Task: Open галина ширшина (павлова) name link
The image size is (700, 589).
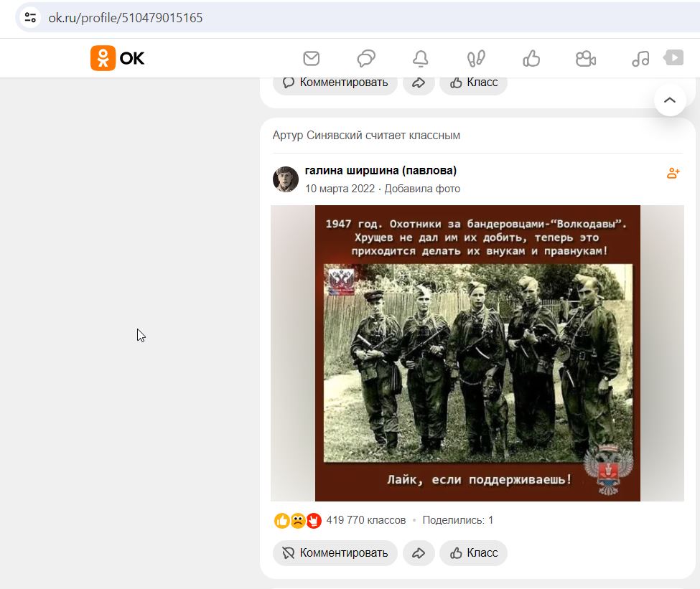Action: (x=381, y=171)
